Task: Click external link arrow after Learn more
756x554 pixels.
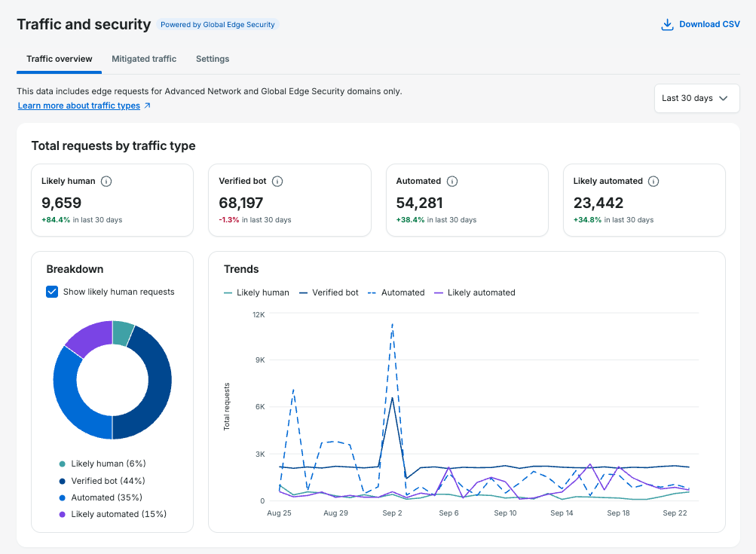Action: pyautogui.click(x=148, y=106)
